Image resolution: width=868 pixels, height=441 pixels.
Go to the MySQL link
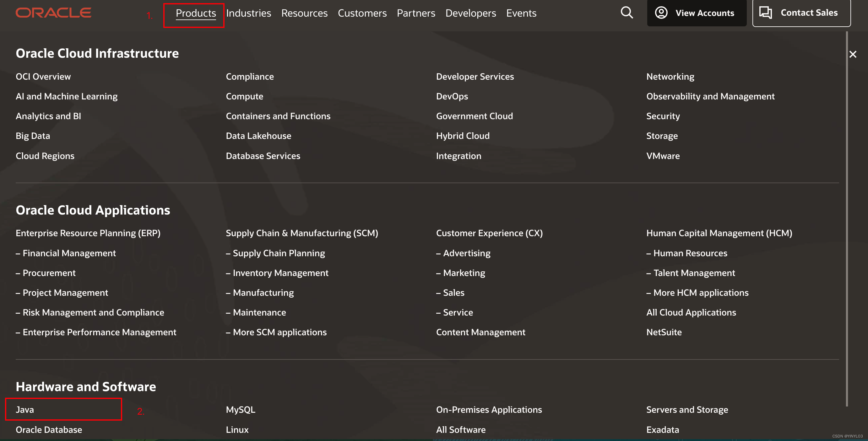[240, 410]
